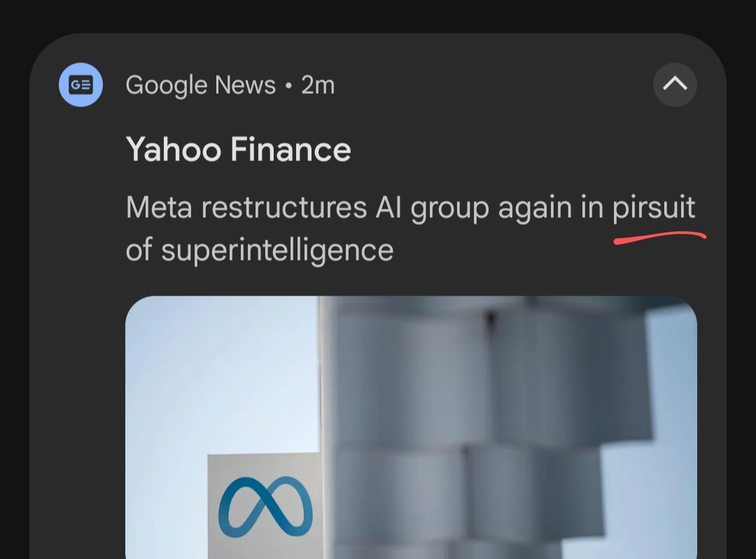Open the Yahoo Finance source title

(x=238, y=150)
